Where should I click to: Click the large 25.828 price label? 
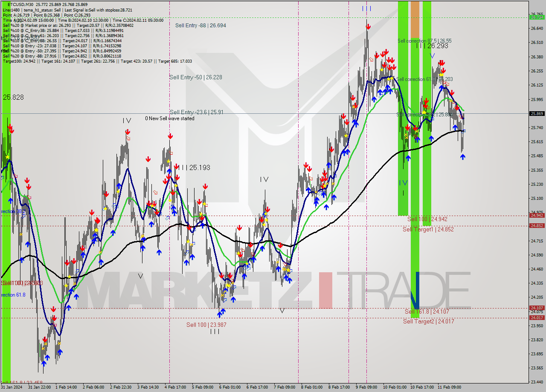pos(13,98)
